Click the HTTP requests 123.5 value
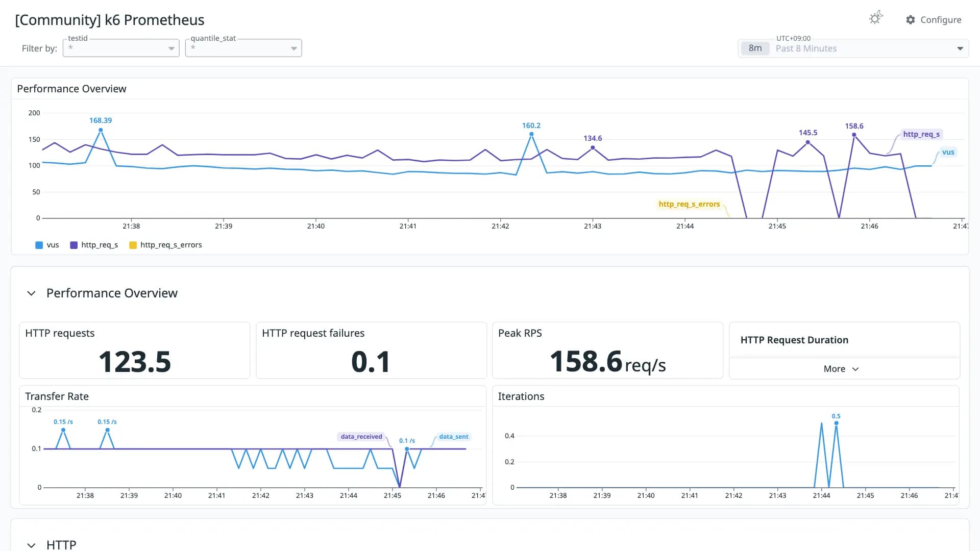Image resolution: width=980 pixels, height=551 pixels. (x=135, y=362)
